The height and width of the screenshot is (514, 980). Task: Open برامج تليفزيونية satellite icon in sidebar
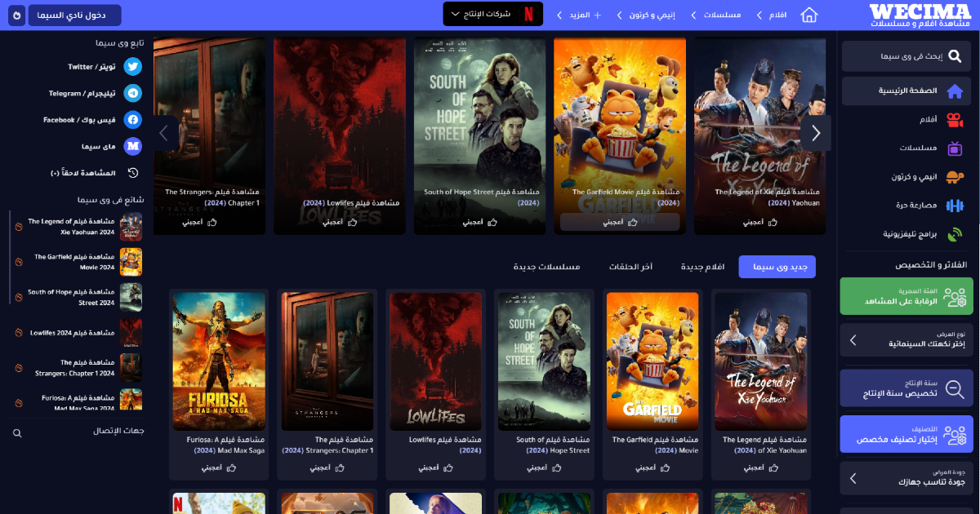[x=955, y=234]
